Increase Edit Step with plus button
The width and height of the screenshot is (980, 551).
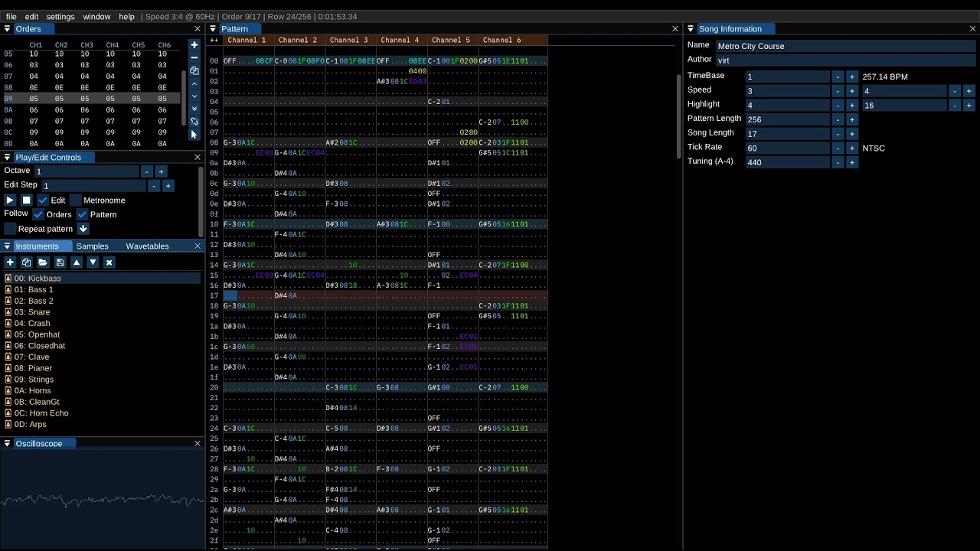click(168, 186)
